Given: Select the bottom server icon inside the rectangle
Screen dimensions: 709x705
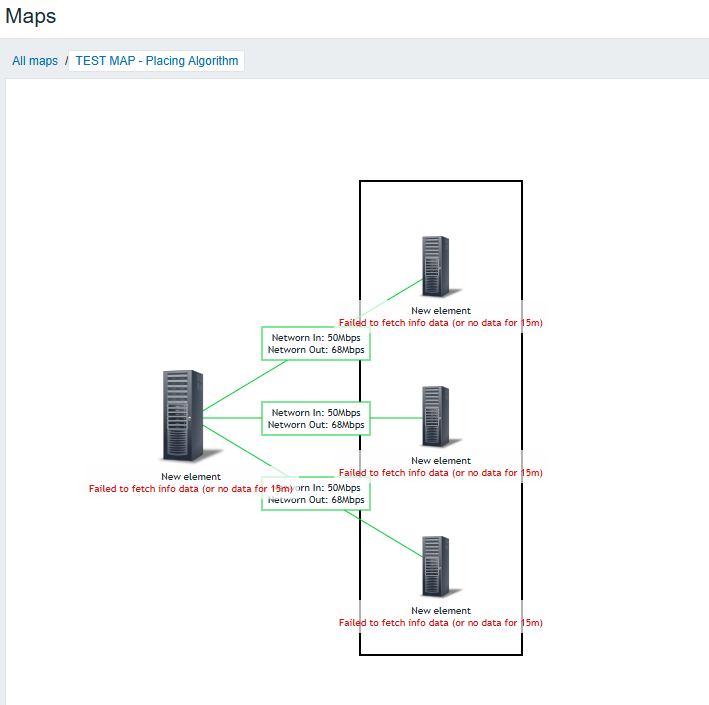Looking at the screenshot, I should click(435, 567).
